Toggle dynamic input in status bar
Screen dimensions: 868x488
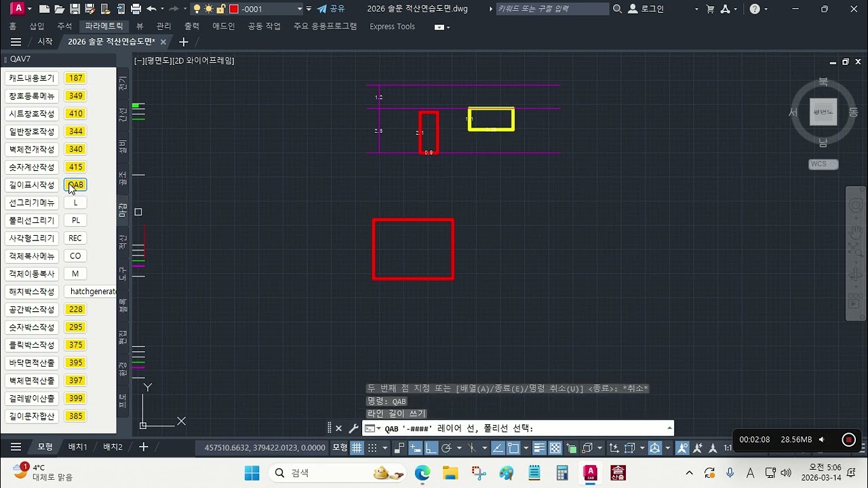pyautogui.click(x=416, y=448)
